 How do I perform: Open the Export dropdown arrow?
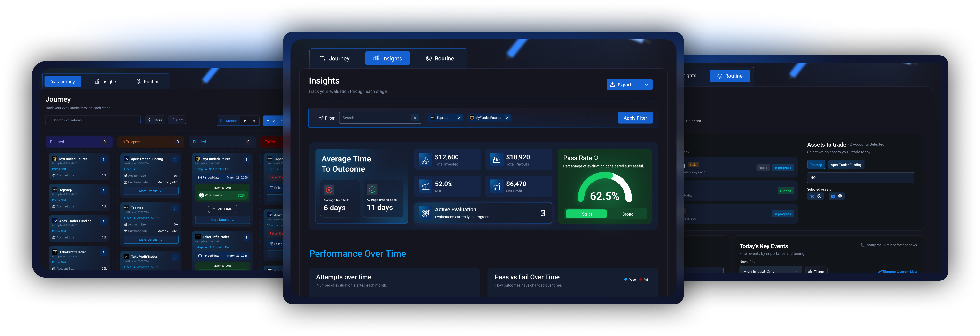point(646,84)
